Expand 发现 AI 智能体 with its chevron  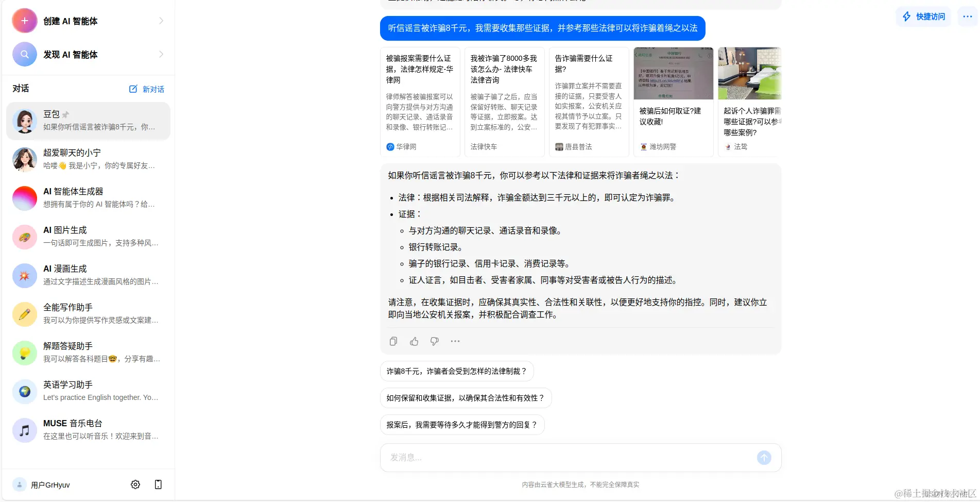[161, 54]
